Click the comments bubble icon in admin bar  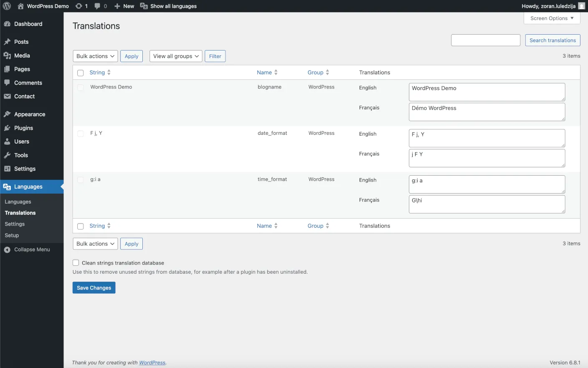point(97,6)
